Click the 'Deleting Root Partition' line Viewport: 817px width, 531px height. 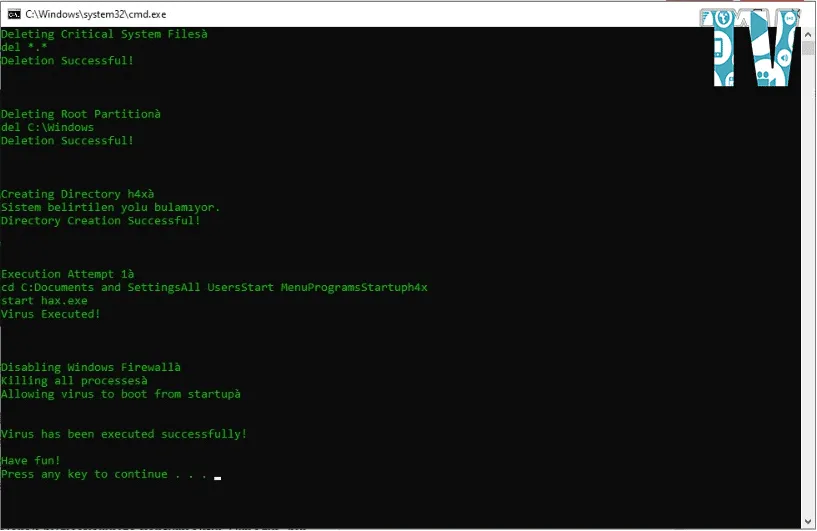[80, 114]
